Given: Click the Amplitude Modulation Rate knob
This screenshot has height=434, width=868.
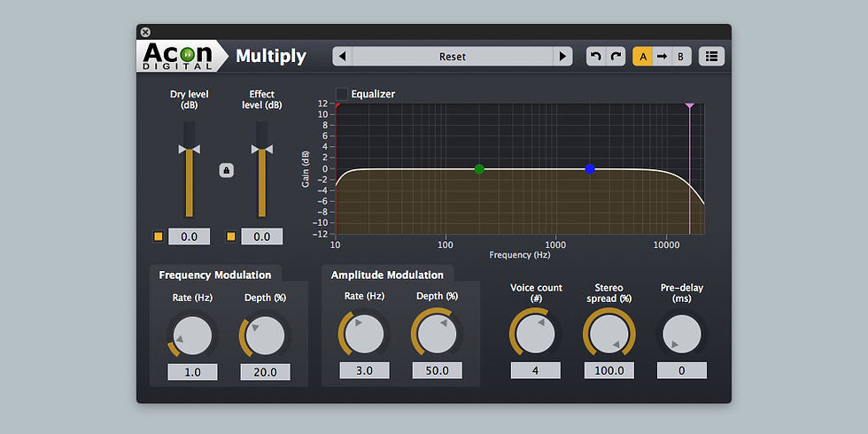Looking at the screenshot, I should click(x=364, y=334).
